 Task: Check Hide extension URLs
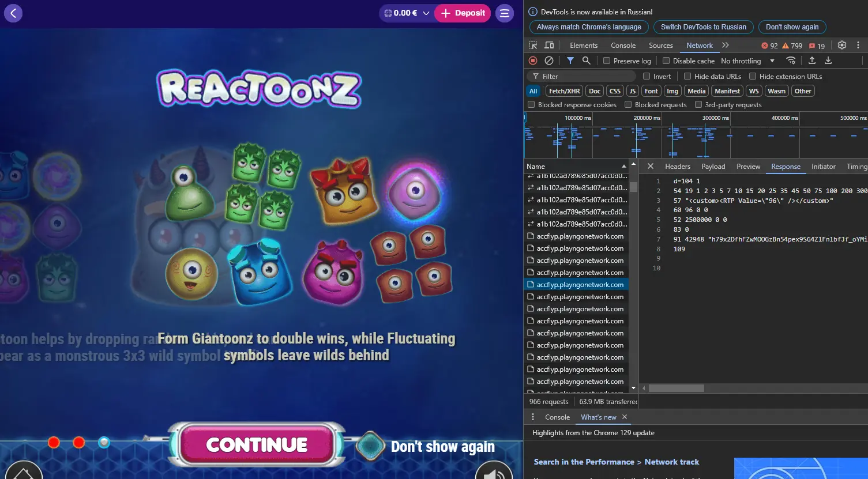point(753,76)
